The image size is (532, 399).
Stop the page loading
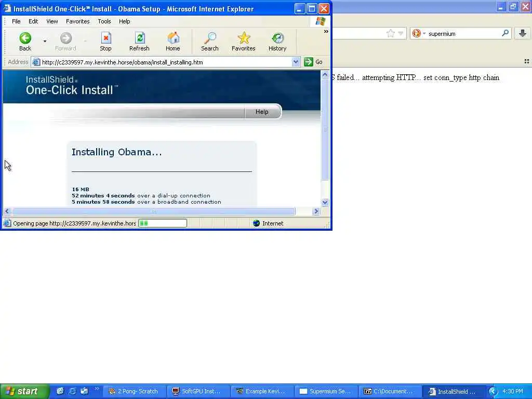(x=105, y=42)
